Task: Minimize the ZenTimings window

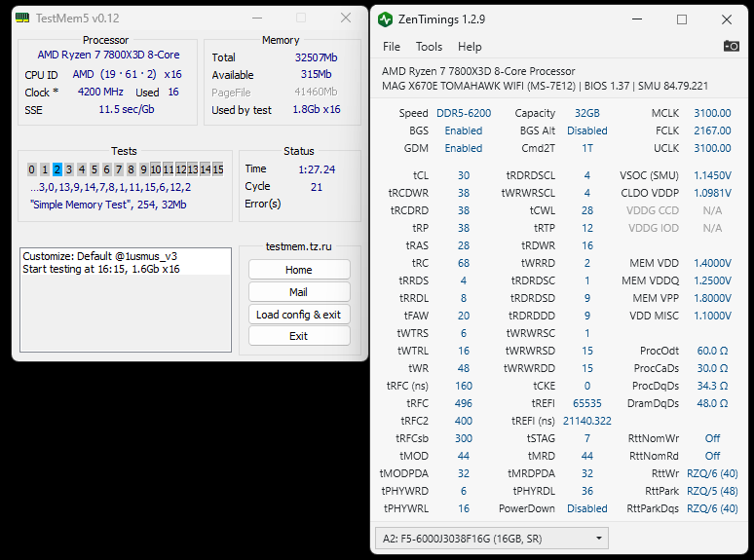Action: click(x=637, y=19)
